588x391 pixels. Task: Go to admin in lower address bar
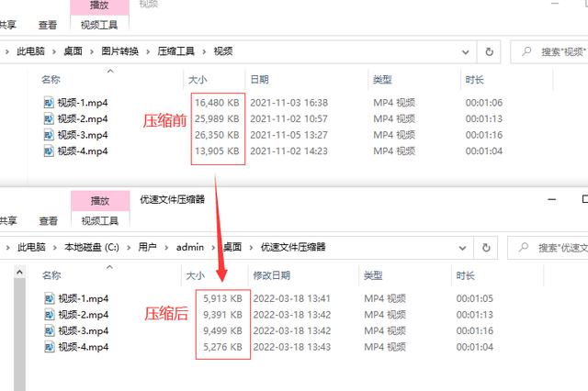(190, 247)
